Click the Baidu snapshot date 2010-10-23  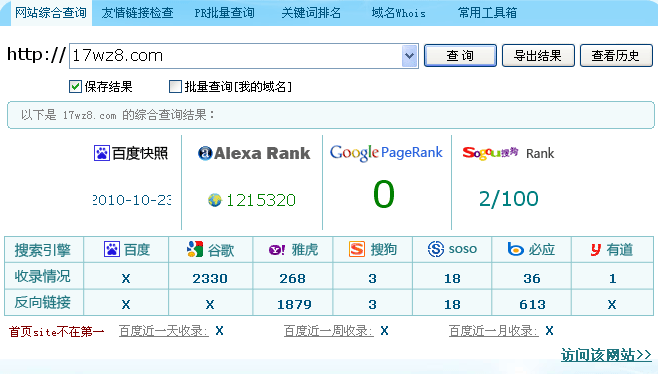[x=132, y=200]
